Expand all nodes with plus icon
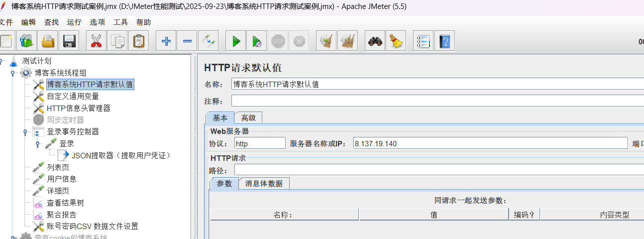Screen dimensions: 644x239 166,41
